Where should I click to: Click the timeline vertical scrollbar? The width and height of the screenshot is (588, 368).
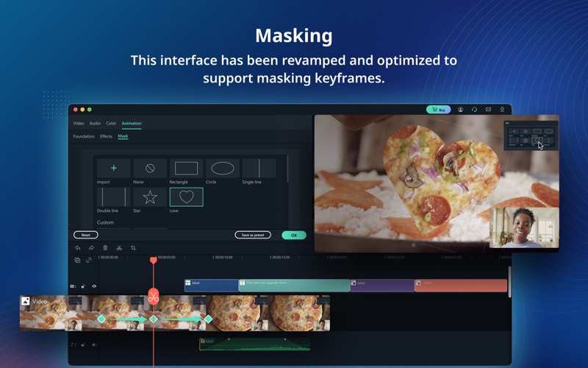coord(509,282)
